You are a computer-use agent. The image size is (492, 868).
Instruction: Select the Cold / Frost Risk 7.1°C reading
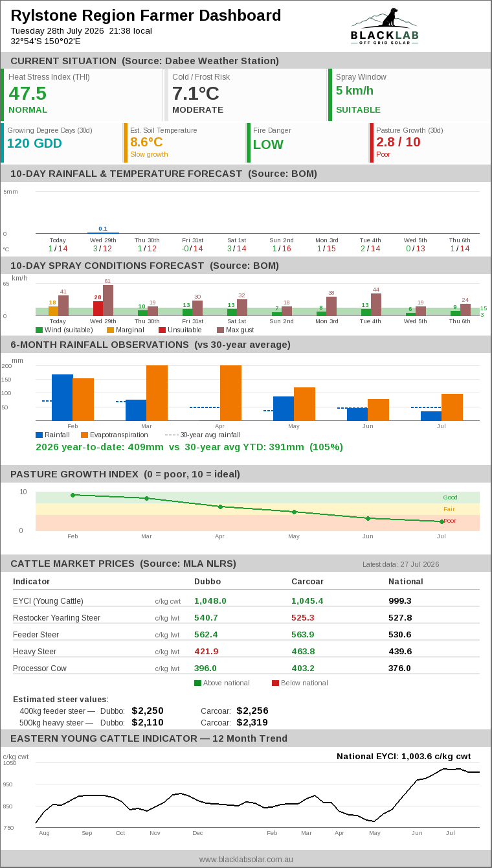196,93
